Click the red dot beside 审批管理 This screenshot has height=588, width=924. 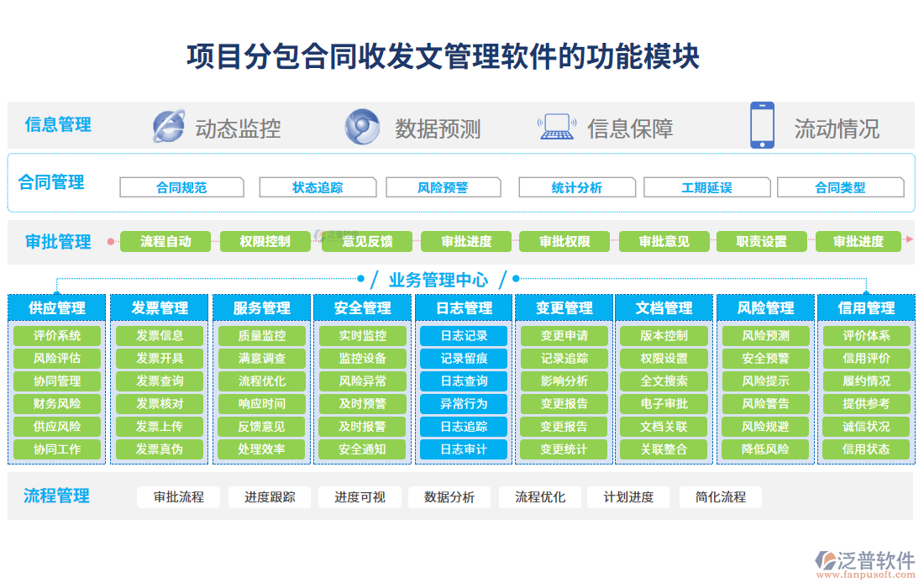(108, 241)
